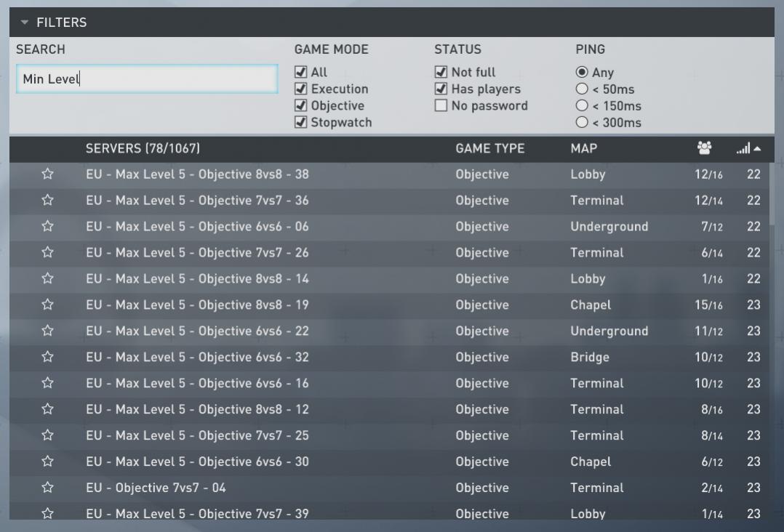The width and height of the screenshot is (784, 532).
Task: Collapse the Filters section
Action: tap(25, 23)
